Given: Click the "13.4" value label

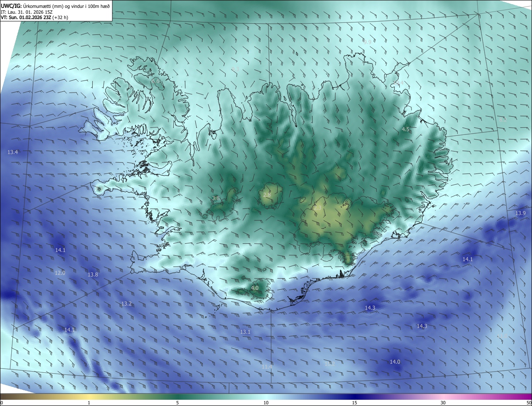Looking at the screenshot, I should point(13,152).
